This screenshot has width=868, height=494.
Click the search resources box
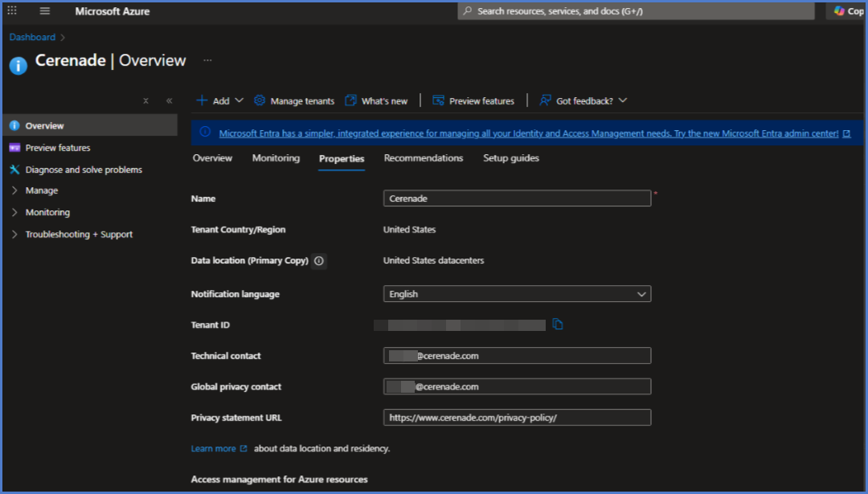click(x=635, y=11)
